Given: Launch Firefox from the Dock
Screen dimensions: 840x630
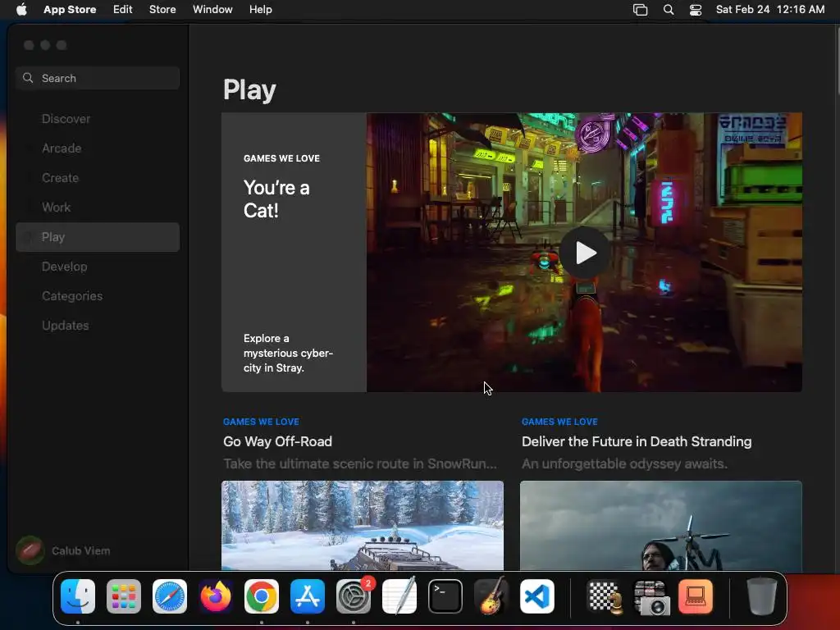Looking at the screenshot, I should 216,596.
